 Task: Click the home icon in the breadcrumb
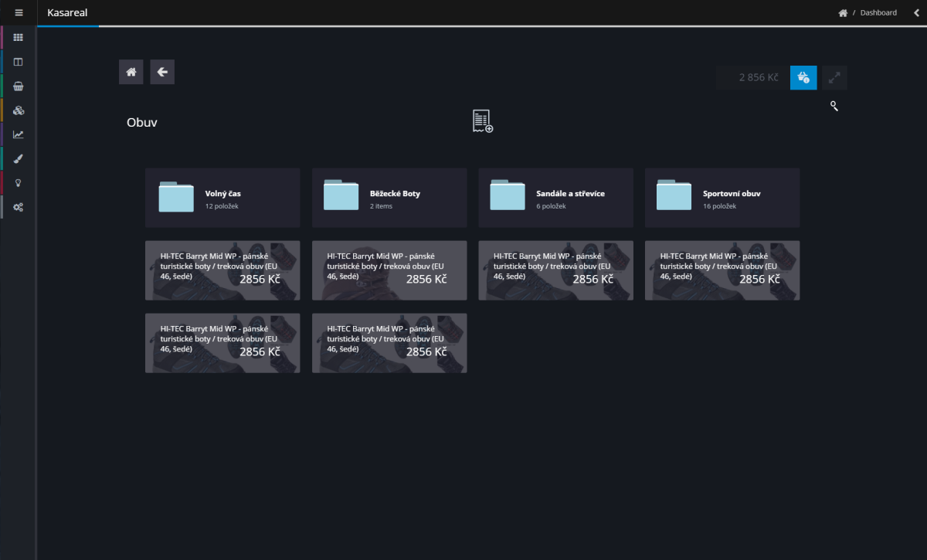843,12
